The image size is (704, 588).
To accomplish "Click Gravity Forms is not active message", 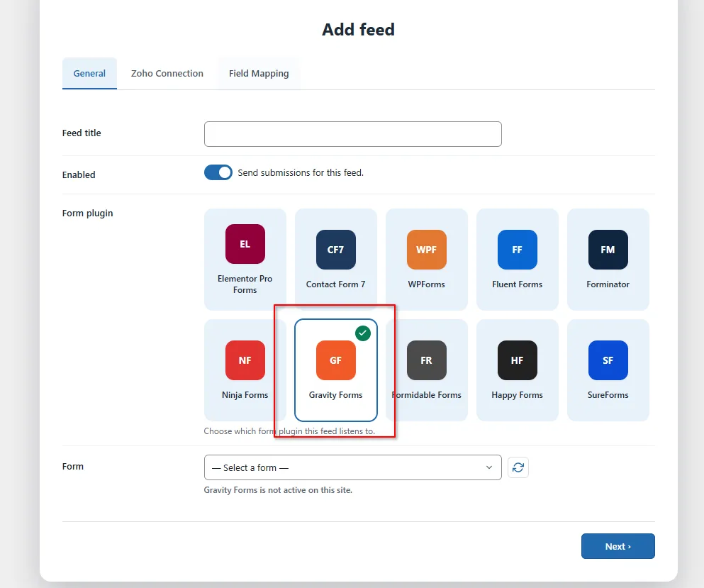I will [x=278, y=490].
